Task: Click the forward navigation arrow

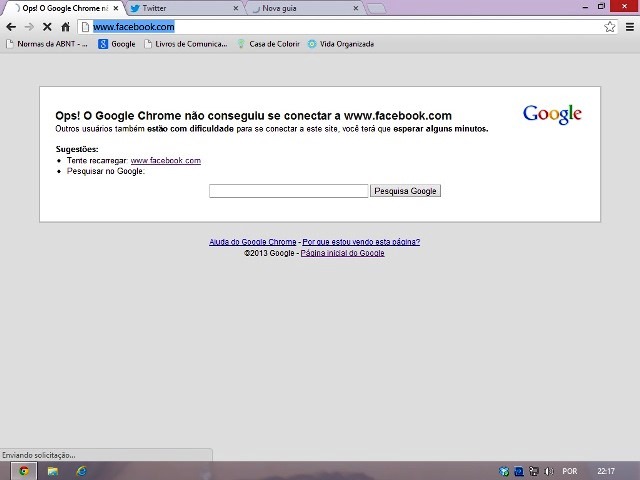Action: [x=29, y=27]
